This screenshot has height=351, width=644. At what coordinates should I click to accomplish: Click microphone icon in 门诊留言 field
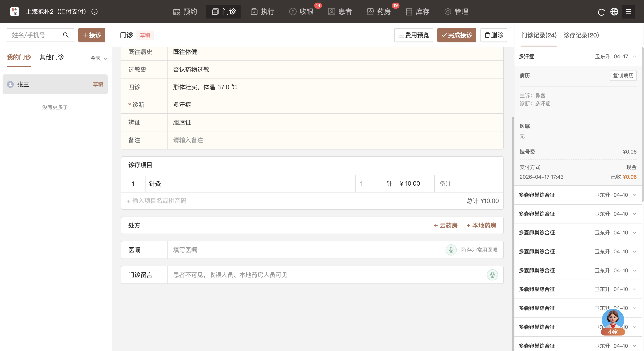[x=492, y=275]
